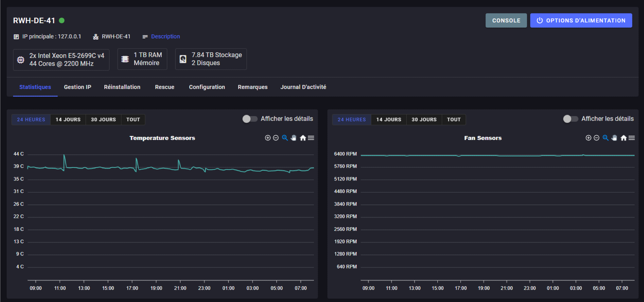
Task: Open hamburger menu on Temperature Sensors chart
Action: 311,138
